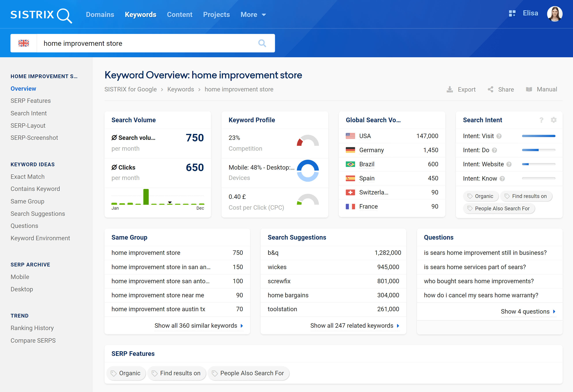The width and height of the screenshot is (573, 392).
Task: Click the Cost per Click gauge chart
Action: point(308,200)
